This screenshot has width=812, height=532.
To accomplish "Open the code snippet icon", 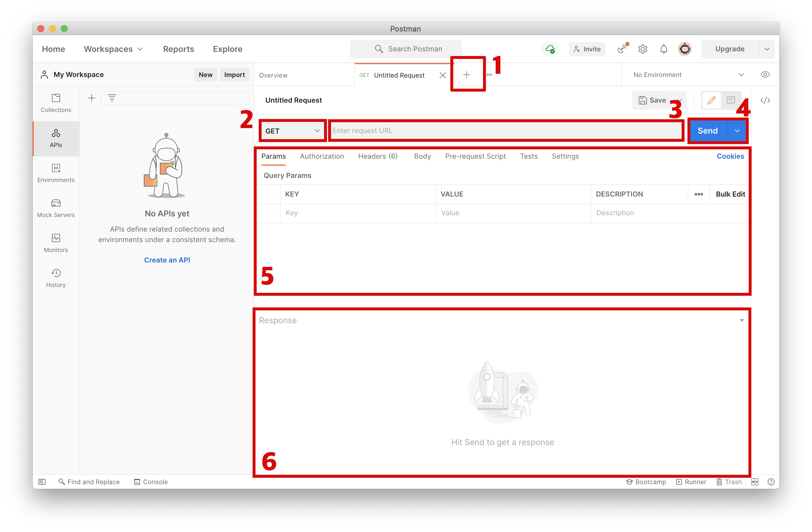I will [x=765, y=100].
